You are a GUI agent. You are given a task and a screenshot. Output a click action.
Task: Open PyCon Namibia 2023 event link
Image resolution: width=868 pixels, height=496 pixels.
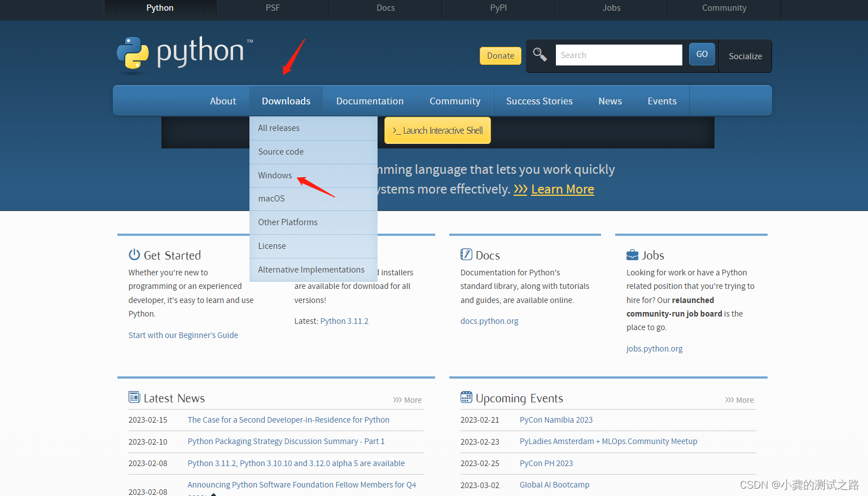556,420
